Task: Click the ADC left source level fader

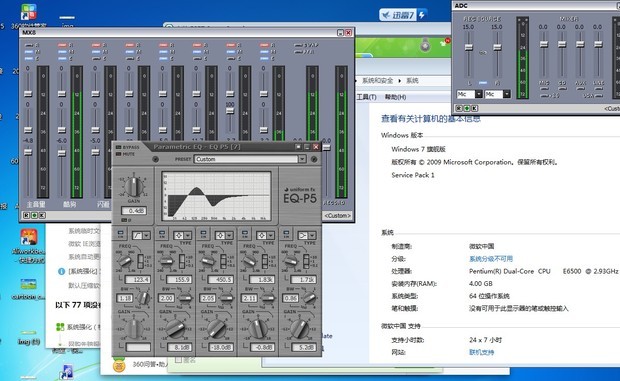Action: 469,47
